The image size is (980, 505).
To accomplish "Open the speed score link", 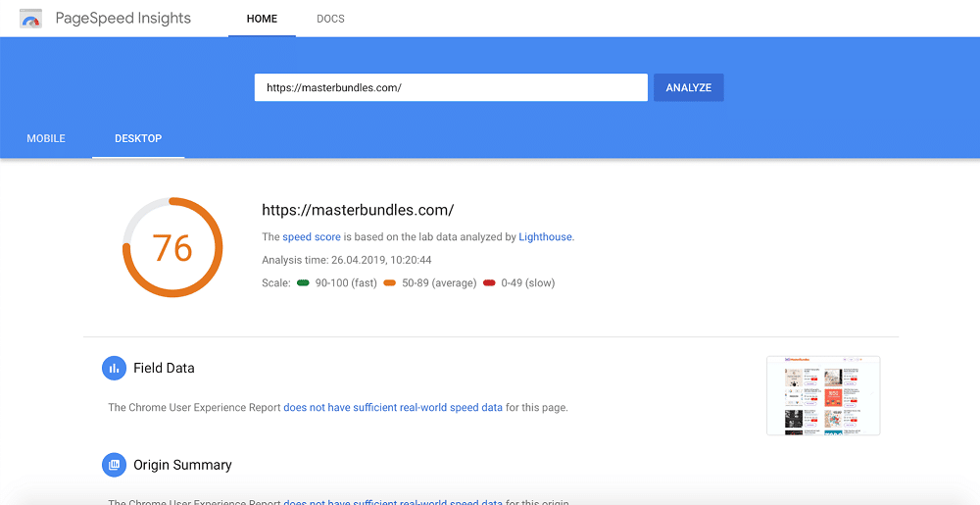I will [x=312, y=237].
